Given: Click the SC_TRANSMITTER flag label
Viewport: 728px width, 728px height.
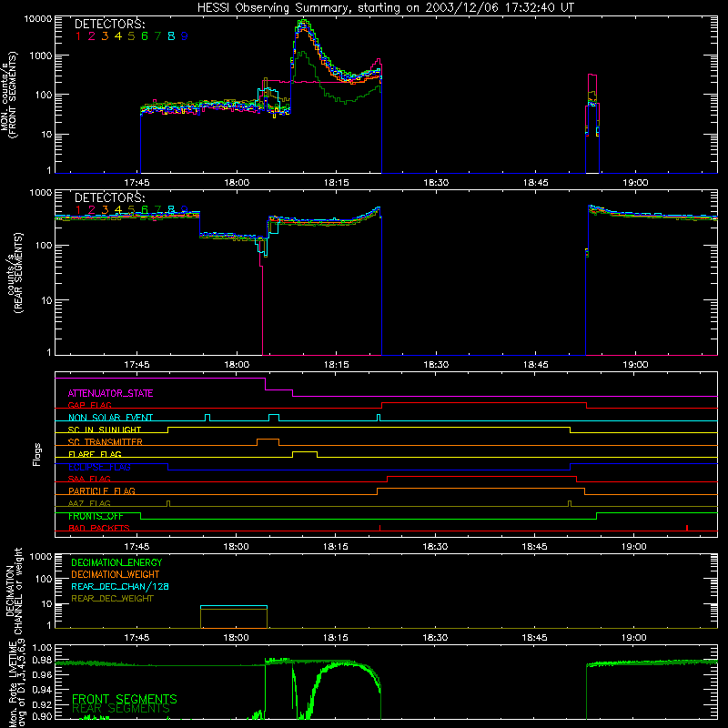Looking at the screenshot, I should [x=106, y=441].
